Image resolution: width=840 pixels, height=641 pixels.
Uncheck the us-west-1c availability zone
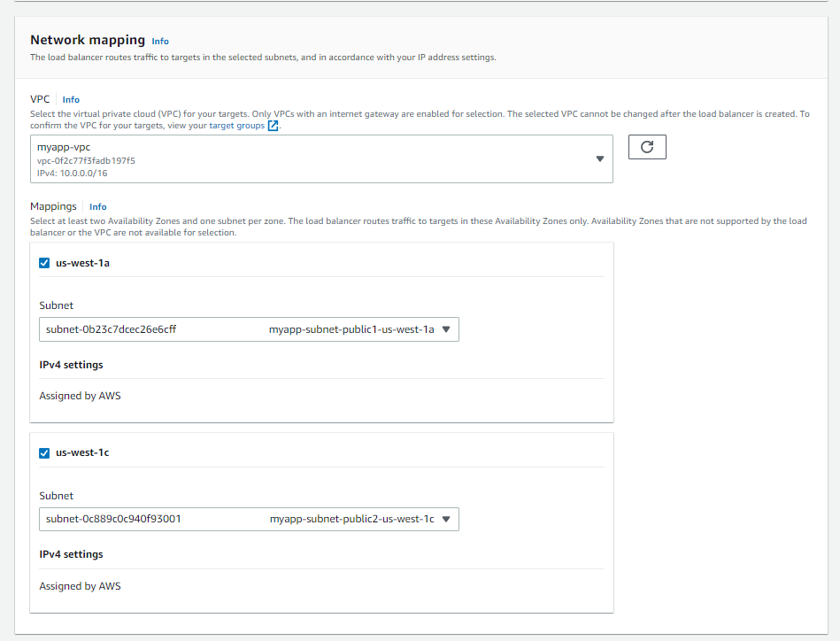coord(44,453)
